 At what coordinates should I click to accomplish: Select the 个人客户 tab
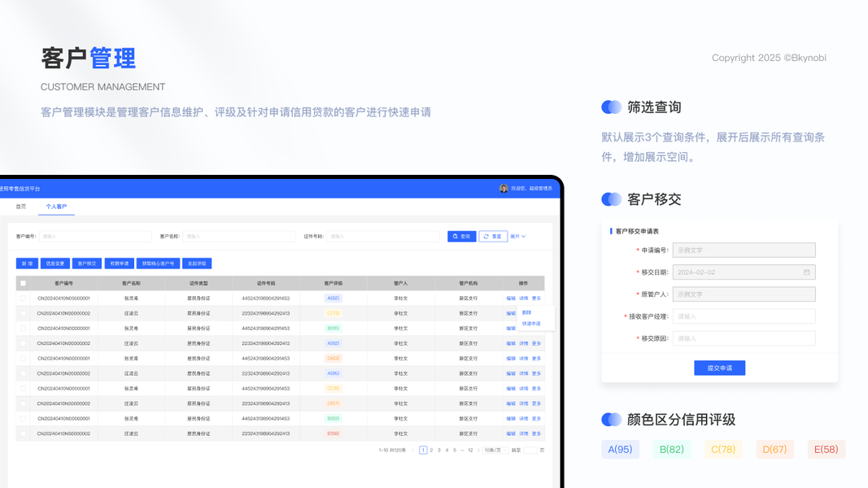(x=56, y=207)
